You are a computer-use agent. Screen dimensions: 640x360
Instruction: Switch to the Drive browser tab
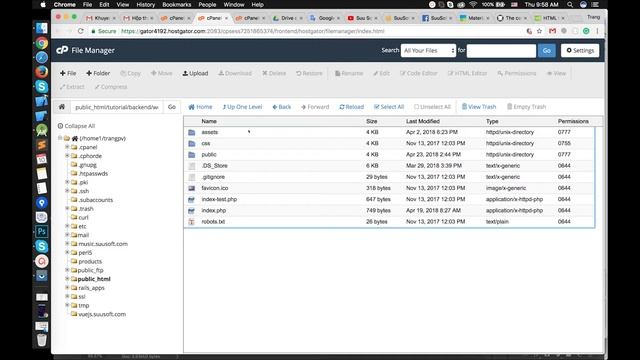click(x=287, y=18)
